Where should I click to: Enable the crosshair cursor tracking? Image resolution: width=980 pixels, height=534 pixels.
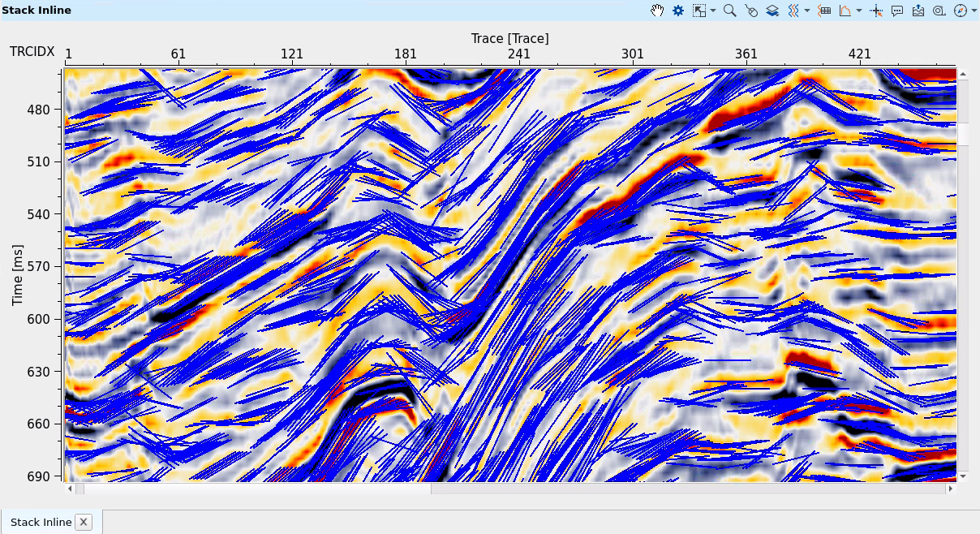click(x=876, y=11)
